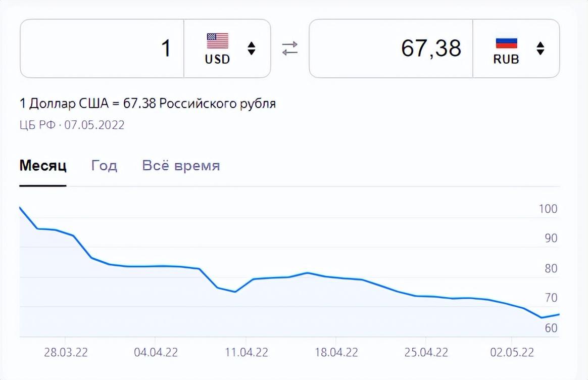Open the RUB currency selector arrows
588x380 pixels.
(541, 49)
